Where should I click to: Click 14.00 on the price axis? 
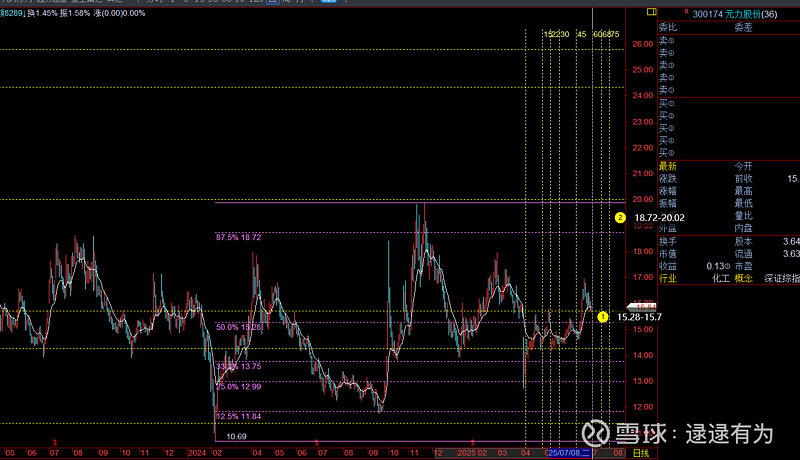click(x=642, y=355)
